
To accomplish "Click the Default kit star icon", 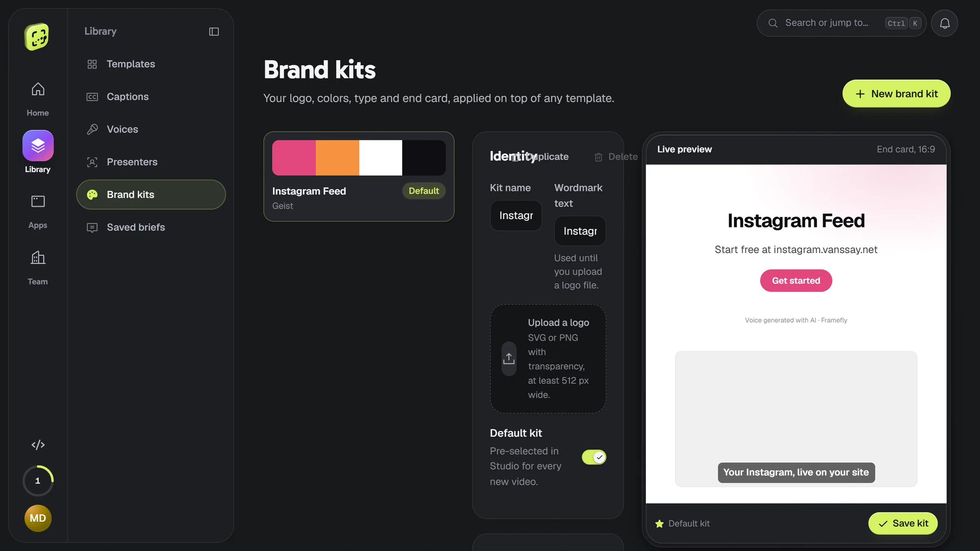I will (x=659, y=524).
